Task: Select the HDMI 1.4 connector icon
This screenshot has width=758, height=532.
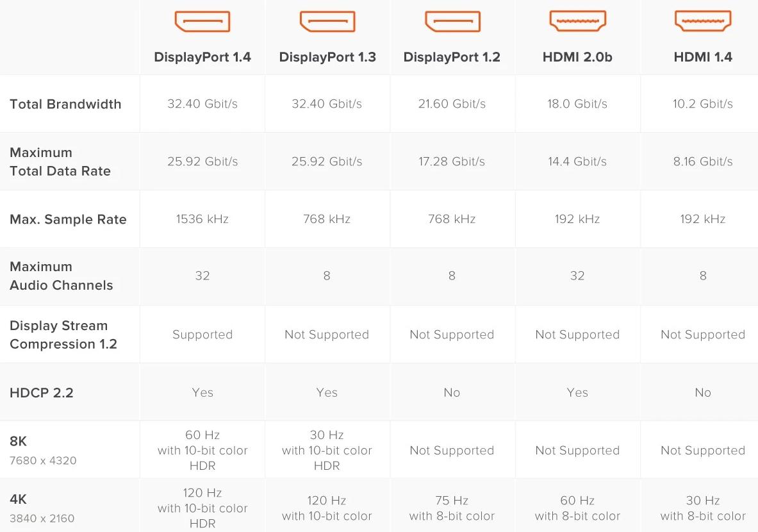Action: click(x=703, y=22)
